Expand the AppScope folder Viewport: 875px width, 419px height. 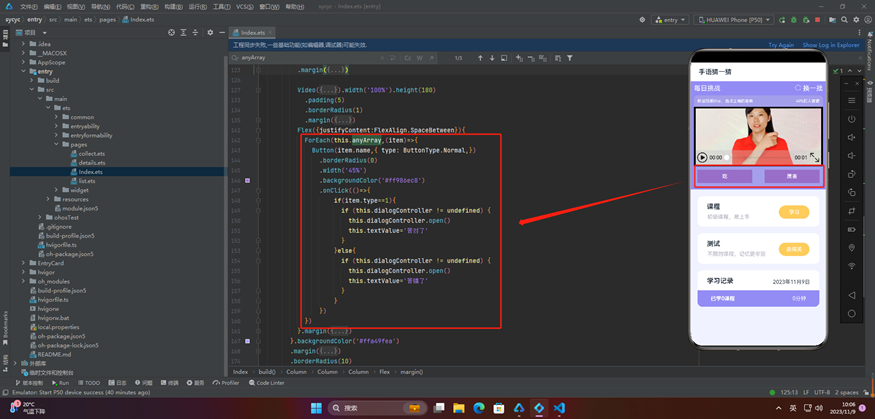(x=24, y=62)
